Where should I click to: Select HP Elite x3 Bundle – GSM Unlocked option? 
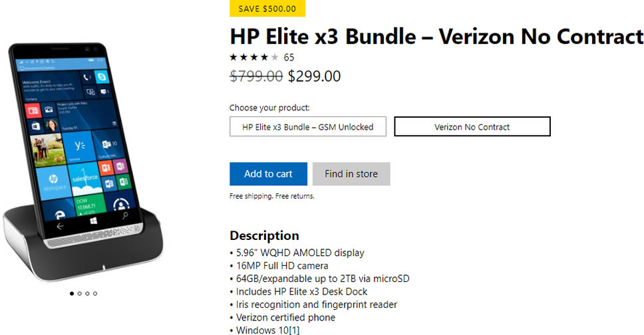307,126
